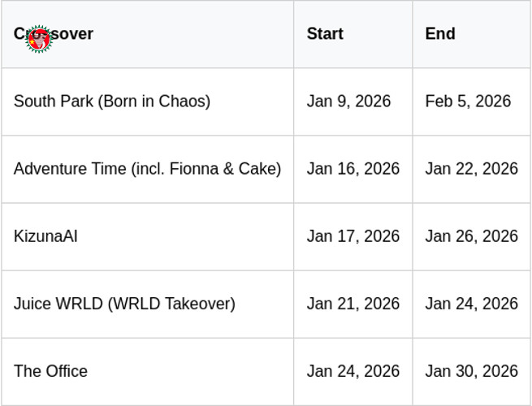532x406 pixels.
Task: Select the South Park (Born in Chaos) cell
Action: (112, 101)
